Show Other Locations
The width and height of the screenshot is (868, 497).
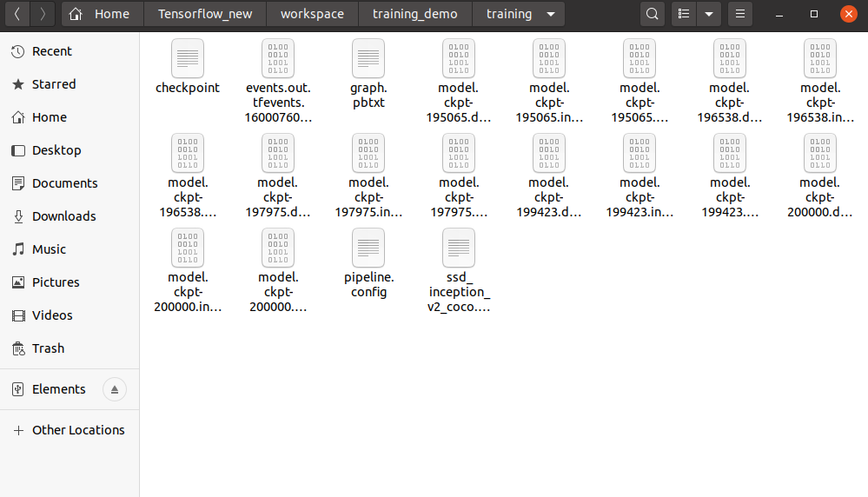pyautogui.click(x=78, y=430)
